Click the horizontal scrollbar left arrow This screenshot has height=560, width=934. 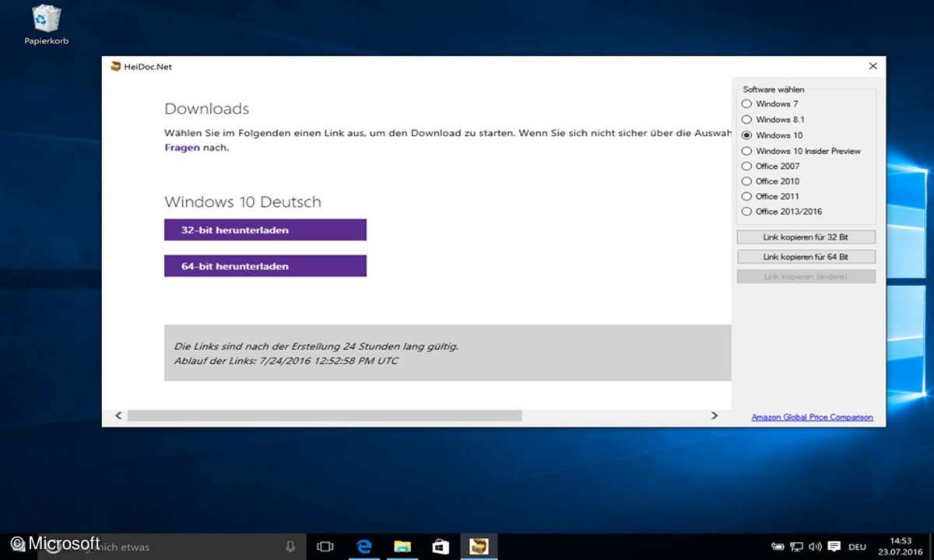coord(118,416)
